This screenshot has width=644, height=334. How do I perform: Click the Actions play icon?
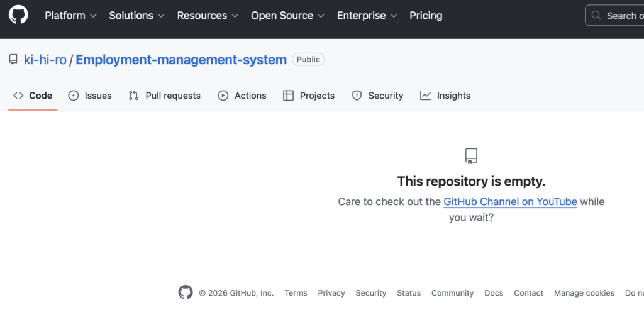point(223,96)
